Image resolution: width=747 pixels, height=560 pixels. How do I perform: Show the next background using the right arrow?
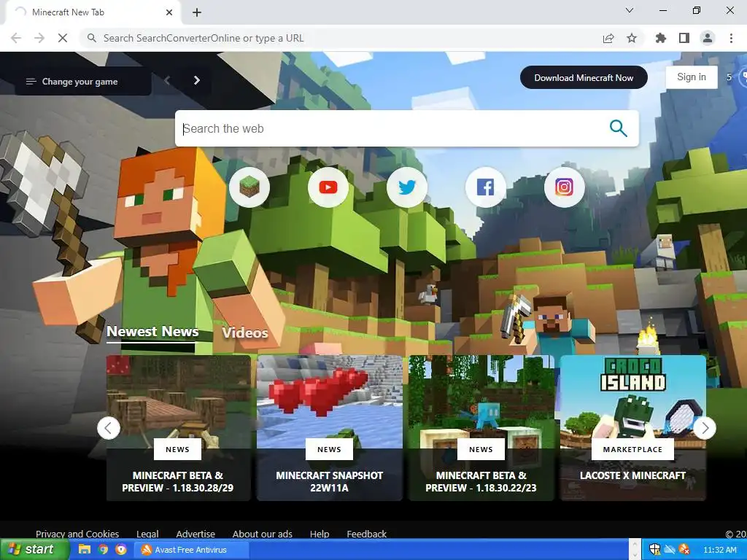(x=197, y=80)
